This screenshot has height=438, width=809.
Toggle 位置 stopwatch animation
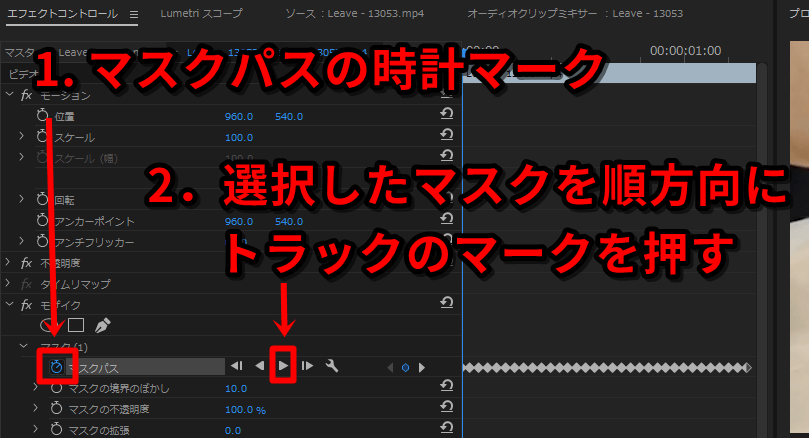click(42, 115)
